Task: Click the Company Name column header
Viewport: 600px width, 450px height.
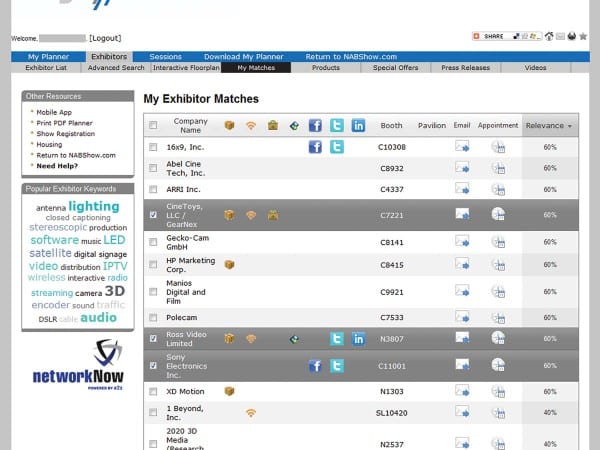Action: tap(191, 126)
